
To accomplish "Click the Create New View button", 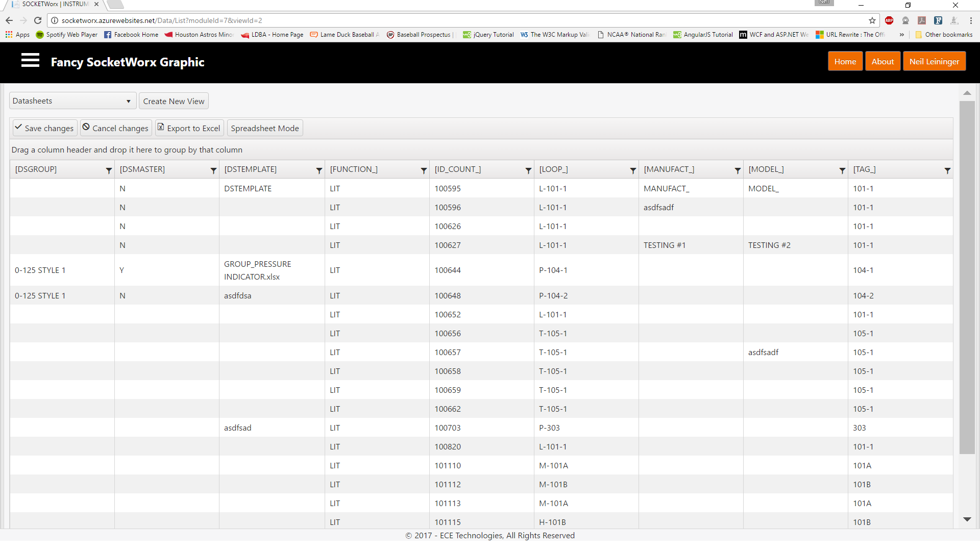I will (x=174, y=101).
